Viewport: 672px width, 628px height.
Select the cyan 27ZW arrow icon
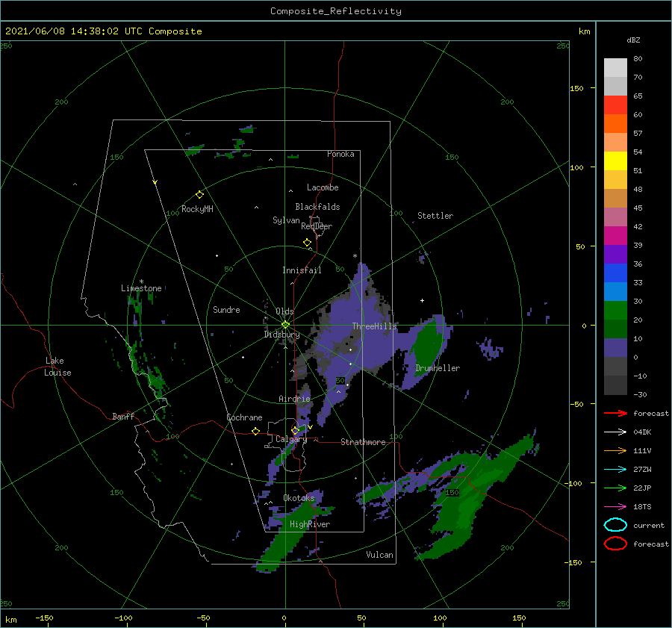615,470
